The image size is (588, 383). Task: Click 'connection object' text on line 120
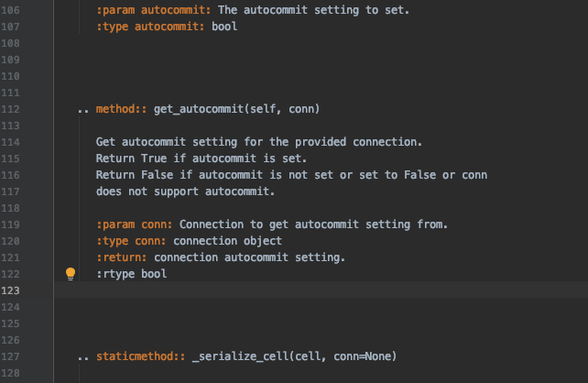point(227,241)
